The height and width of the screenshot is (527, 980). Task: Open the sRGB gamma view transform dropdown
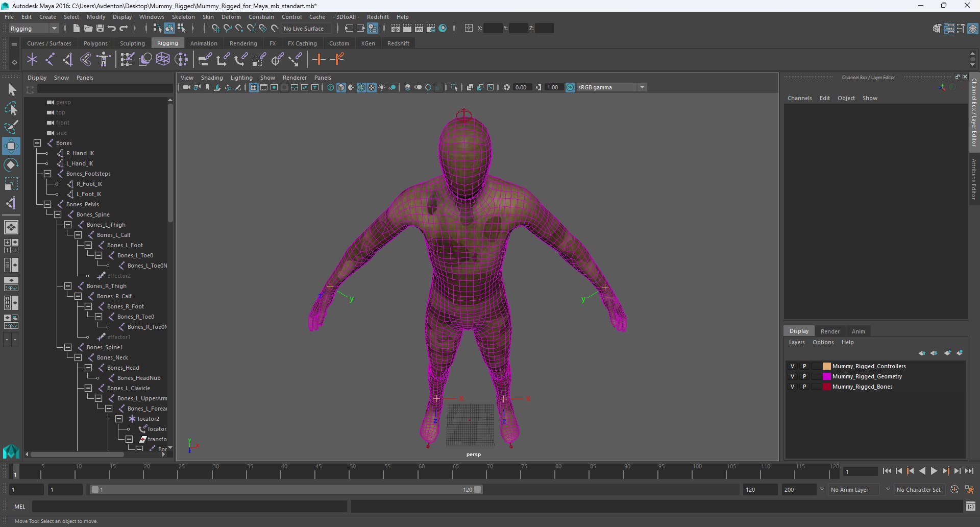(611, 87)
